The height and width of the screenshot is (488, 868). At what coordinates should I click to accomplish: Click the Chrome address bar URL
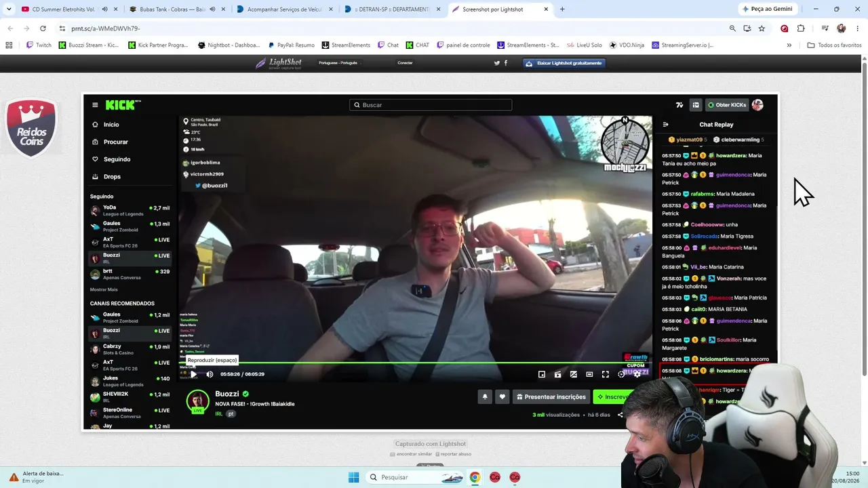point(106,28)
